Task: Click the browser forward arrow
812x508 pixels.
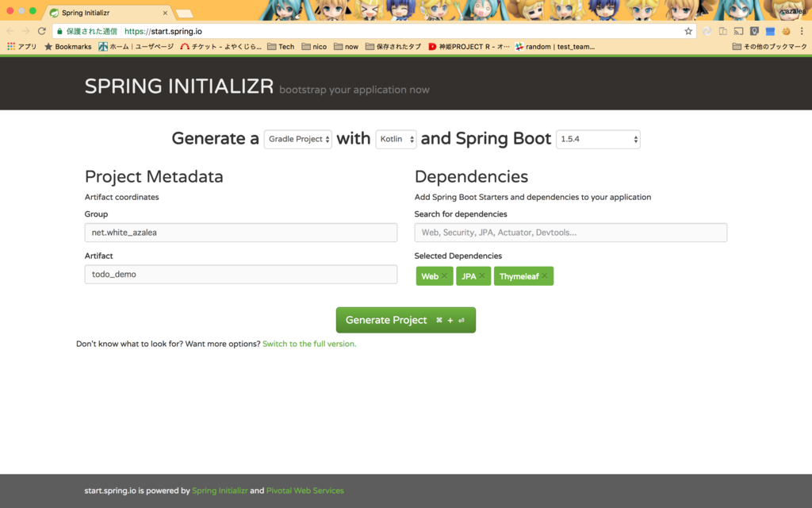Action: point(26,31)
